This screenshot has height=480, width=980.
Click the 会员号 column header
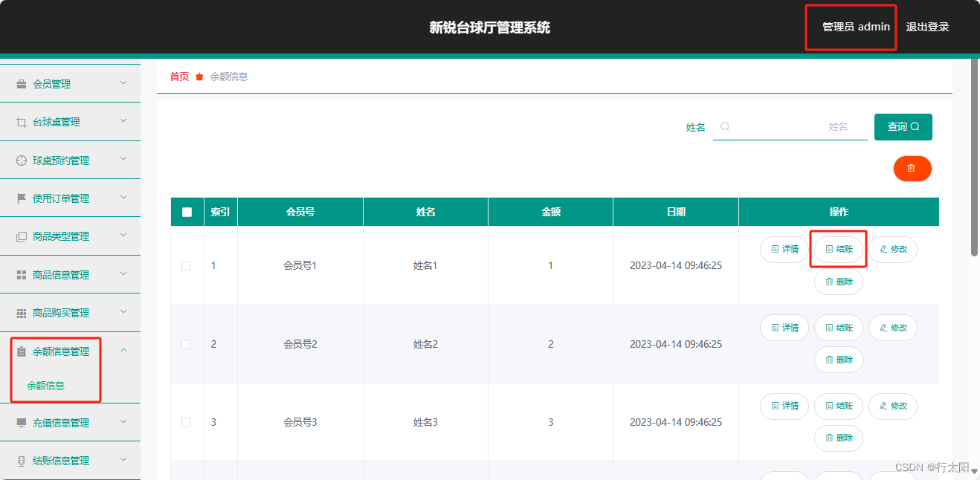click(300, 212)
